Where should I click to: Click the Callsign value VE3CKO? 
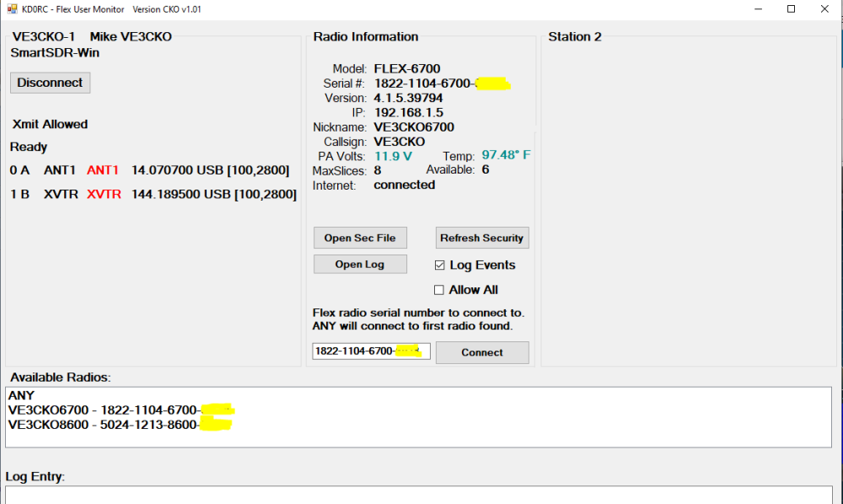click(x=400, y=142)
